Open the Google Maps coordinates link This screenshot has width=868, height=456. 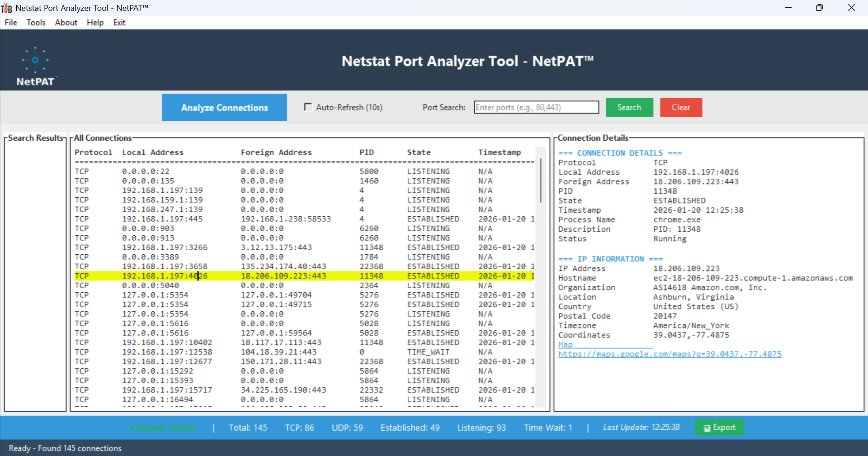tap(670, 354)
